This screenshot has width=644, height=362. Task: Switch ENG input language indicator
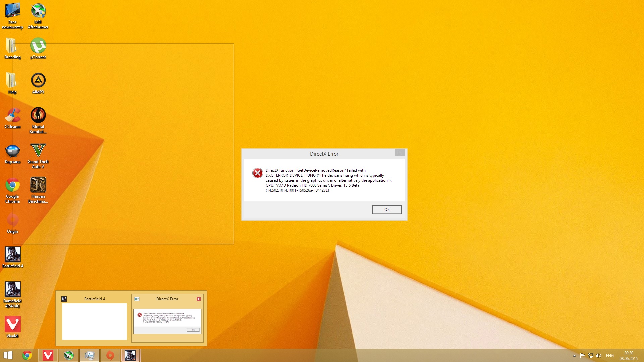click(610, 356)
